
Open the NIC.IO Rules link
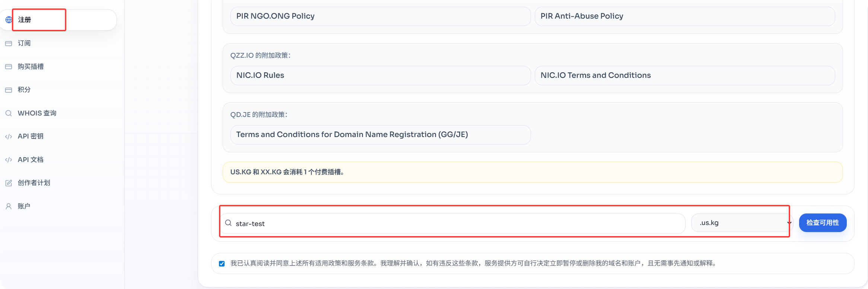(381, 76)
